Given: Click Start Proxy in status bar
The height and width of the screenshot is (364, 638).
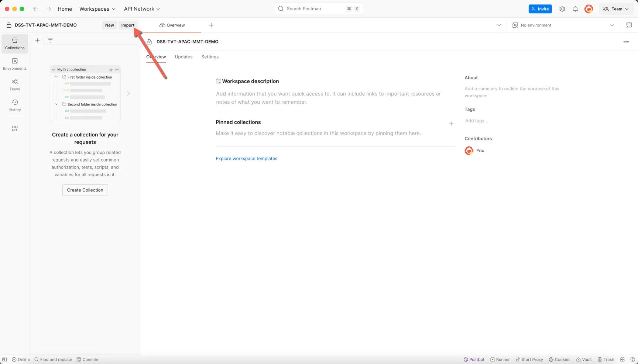Looking at the screenshot, I should tap(529, 360).
